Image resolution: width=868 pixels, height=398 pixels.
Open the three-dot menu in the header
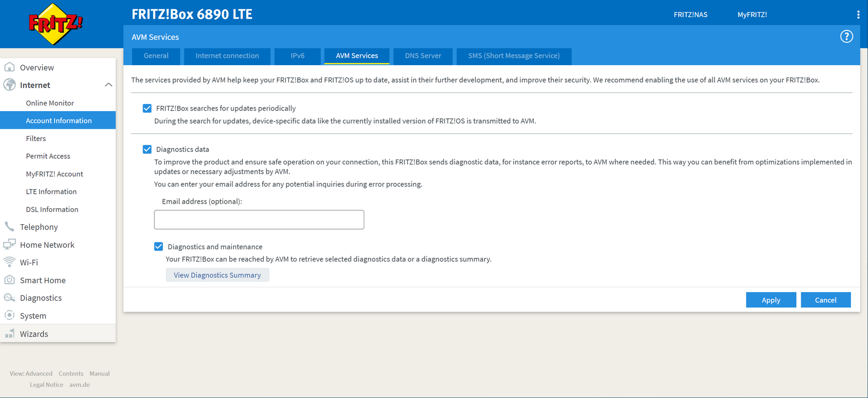858,14
